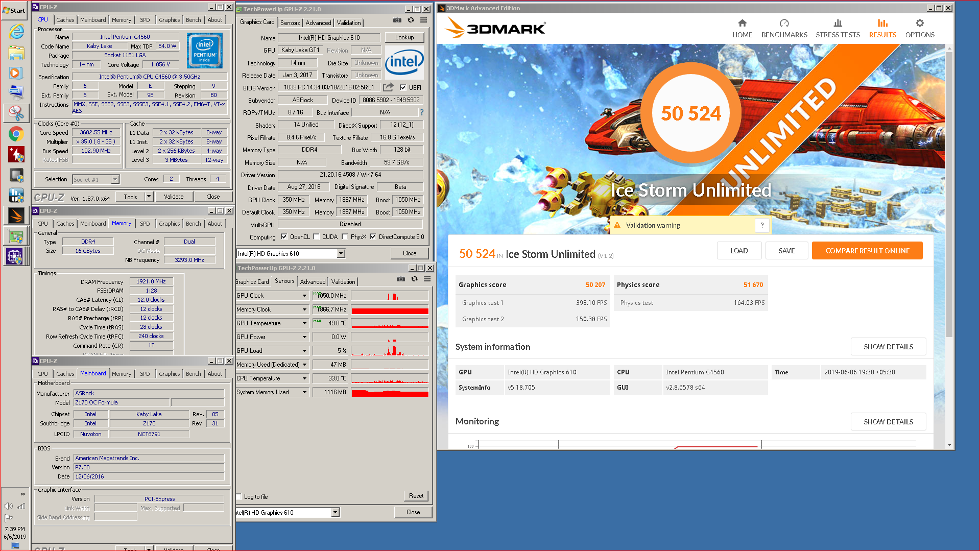This screenshot has height=551, width=980.
Task: Refresh the GPU-Z Graphics Card window data
Action: 411,20
